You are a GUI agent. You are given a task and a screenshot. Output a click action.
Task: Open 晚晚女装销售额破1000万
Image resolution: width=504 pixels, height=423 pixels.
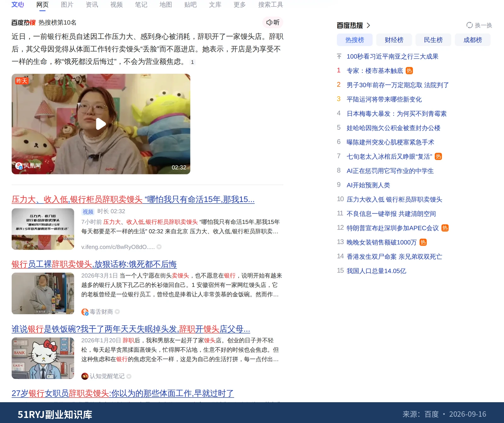[x=381, y=243]
